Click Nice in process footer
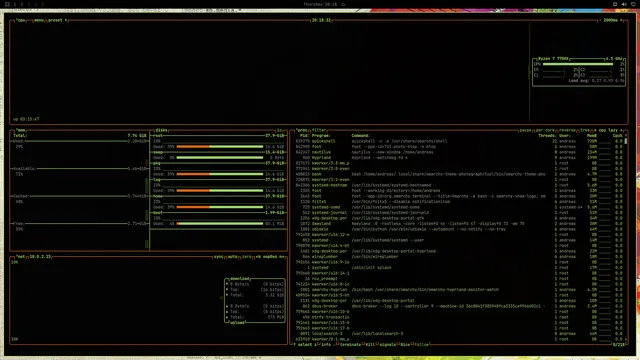Screen dimensions: 640x360 click(x=405, y=344)
